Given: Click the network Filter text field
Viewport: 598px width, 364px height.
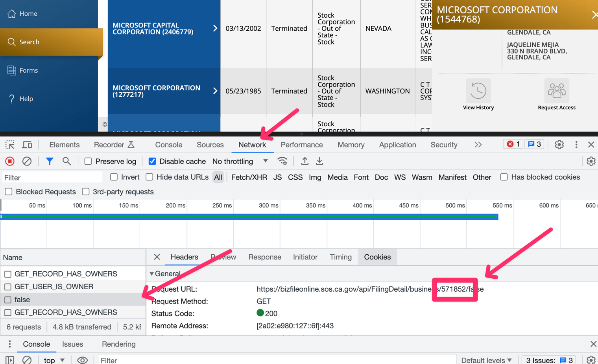Looking at the screenshot, I should (x=52, y=178).
